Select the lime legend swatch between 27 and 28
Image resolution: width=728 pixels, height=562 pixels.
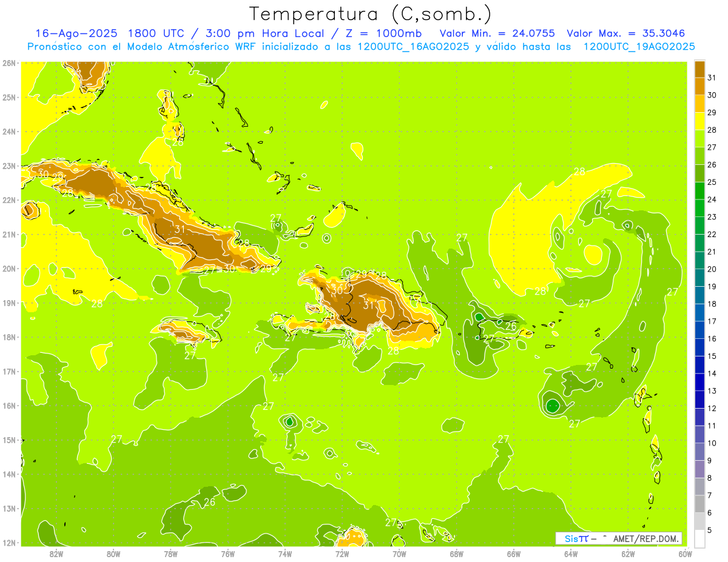pyautogui.click(x=699, y=139)
